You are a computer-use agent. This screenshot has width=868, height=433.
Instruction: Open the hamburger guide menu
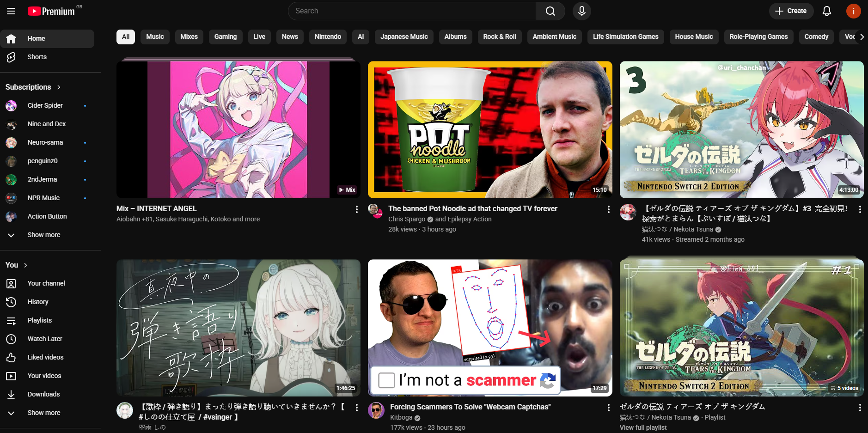pyautogui.click(x=11, y=11)
